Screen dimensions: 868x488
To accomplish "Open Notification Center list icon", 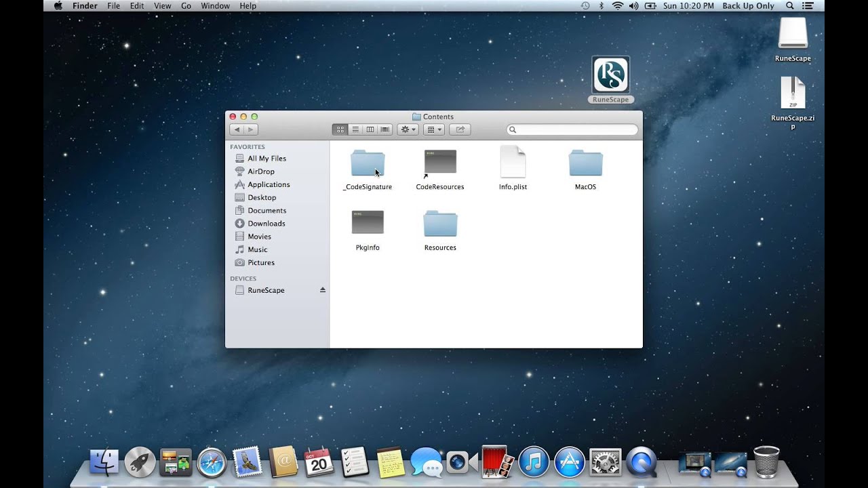I will (x=808, y=5).
